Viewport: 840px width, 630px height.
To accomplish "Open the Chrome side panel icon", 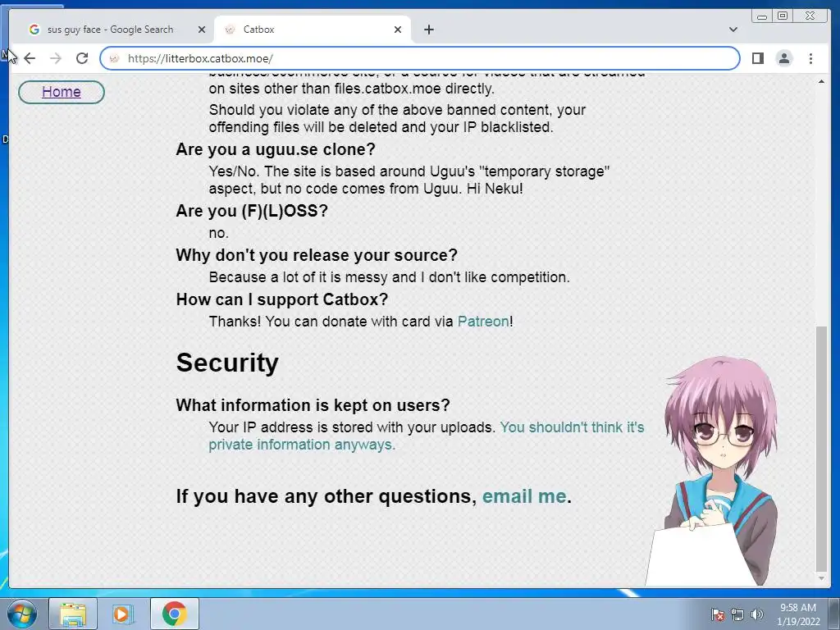I will click(x=757, y=58).
